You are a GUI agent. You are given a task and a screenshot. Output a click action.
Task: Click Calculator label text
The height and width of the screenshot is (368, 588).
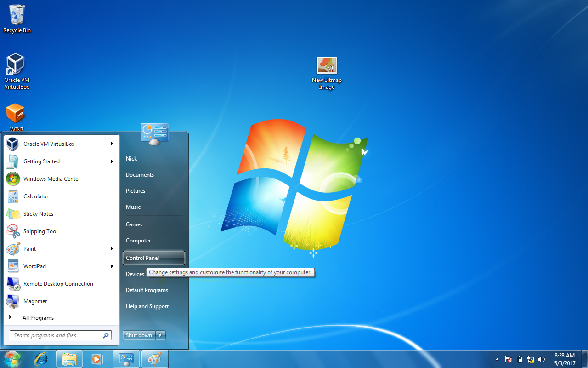[x=36, y=196]
